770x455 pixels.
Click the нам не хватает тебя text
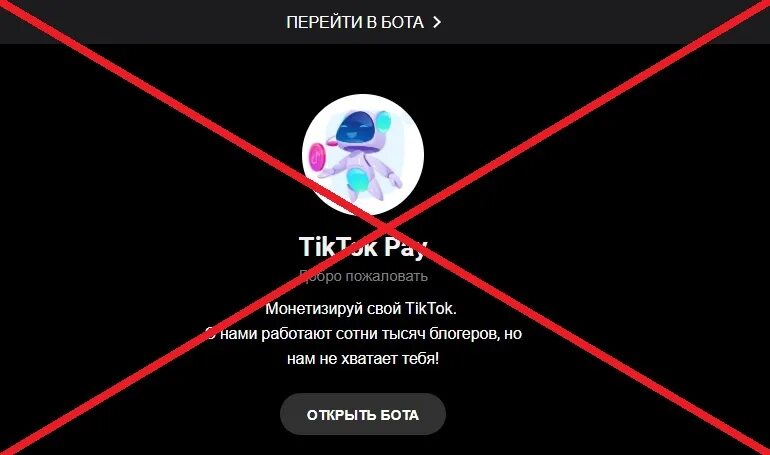click(x=363, y=358)
